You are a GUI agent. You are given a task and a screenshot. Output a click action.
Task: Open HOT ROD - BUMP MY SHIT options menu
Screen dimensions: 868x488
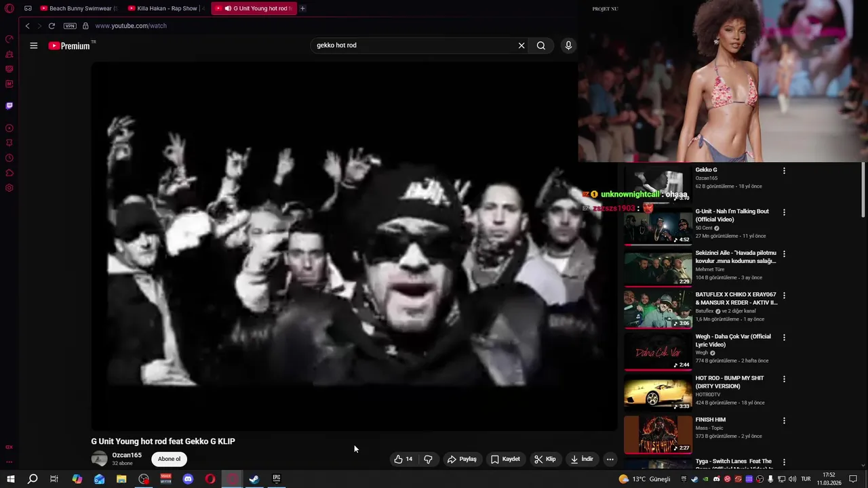click(x=784, y=379)
